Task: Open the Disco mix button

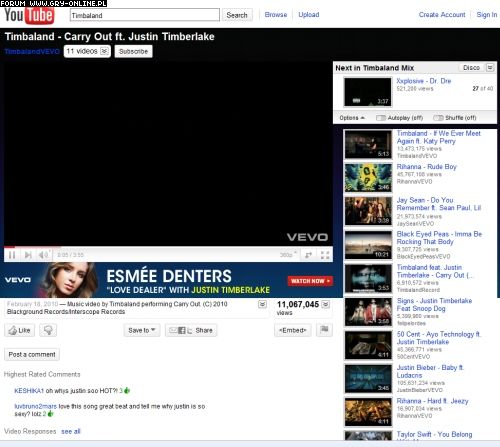Action: pyautogui.click(x=471, y=68)
